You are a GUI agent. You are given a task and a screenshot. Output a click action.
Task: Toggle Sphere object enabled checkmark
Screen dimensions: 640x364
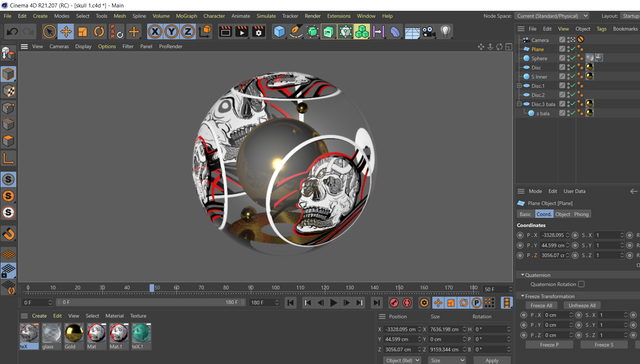tap(573, 58)
